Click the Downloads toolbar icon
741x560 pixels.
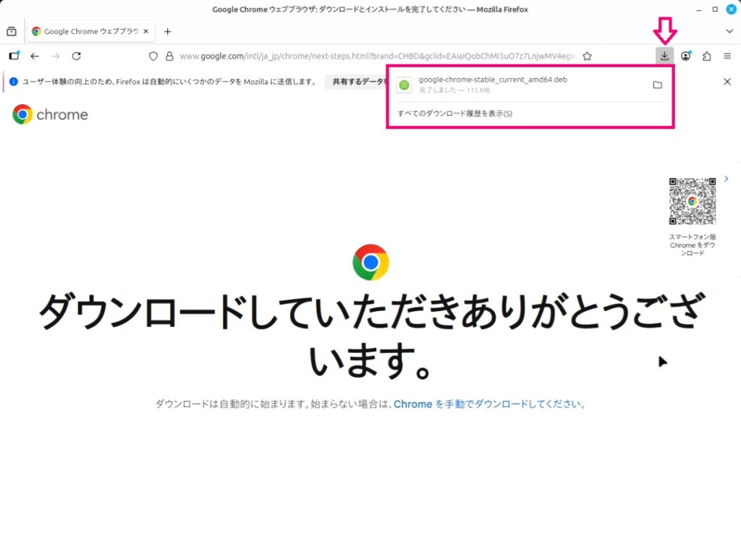(664, 56)
